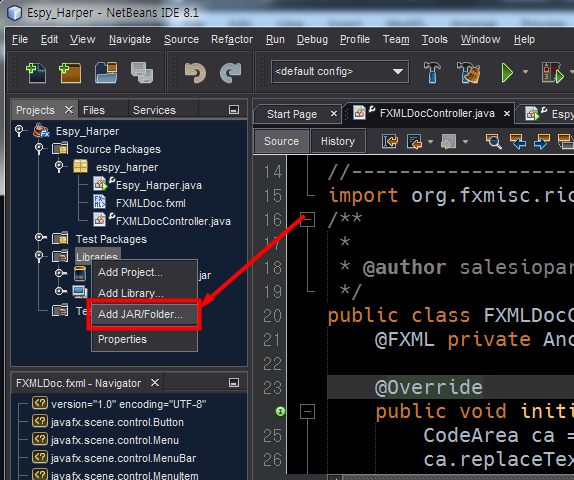Viewport: 574px width, 480px height.
Task: Close the Projects tab
Action: (69, 109)
